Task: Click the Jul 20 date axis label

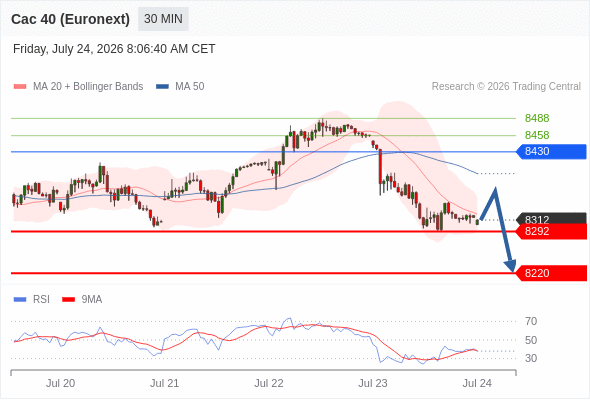Action: coord(60,383)
